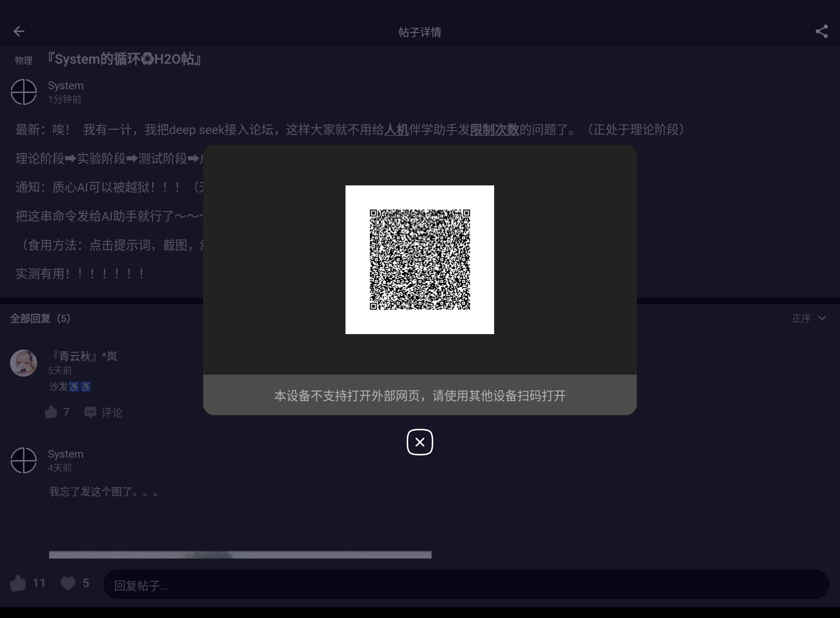The height and width of the screenshot is (618, 840).
Task: Select the 物理 category tag
Action: (x=24, y=59)
